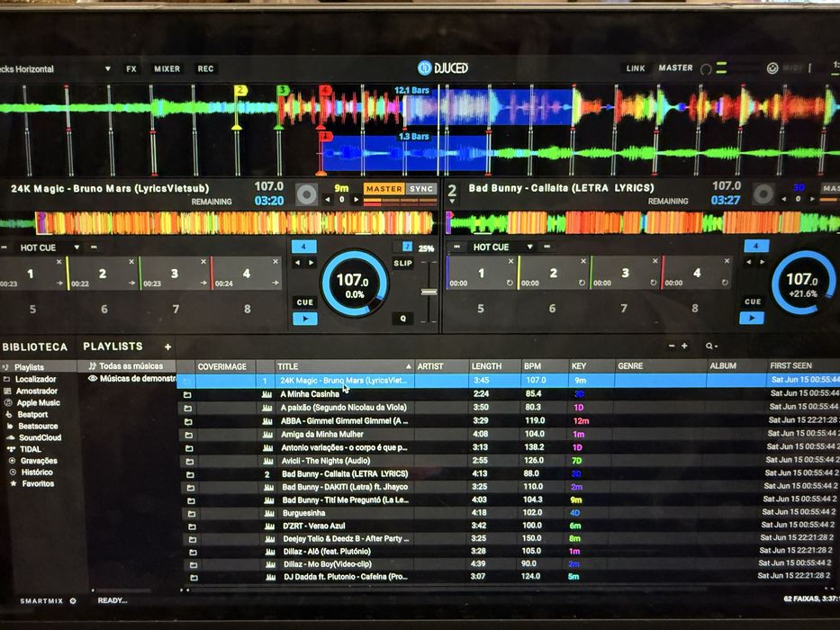
Task: Click the MIDI status icon in top bar
Action: [772, 68]
